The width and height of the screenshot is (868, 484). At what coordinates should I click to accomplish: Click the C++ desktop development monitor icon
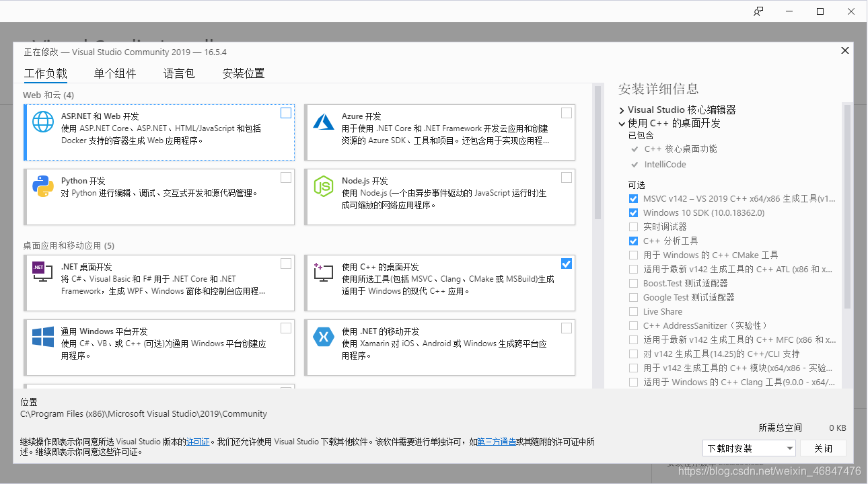pos(324,272)
